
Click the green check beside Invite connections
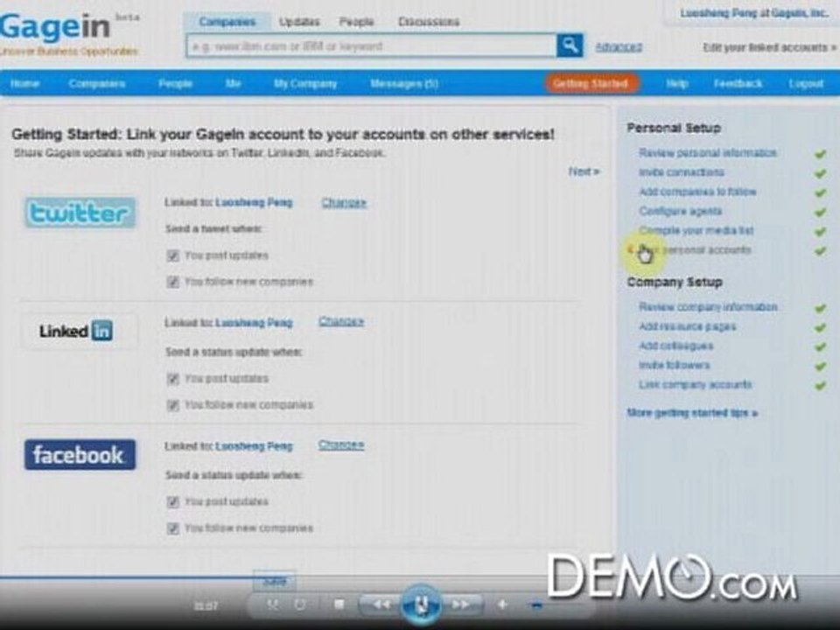[x=820, y=173]
